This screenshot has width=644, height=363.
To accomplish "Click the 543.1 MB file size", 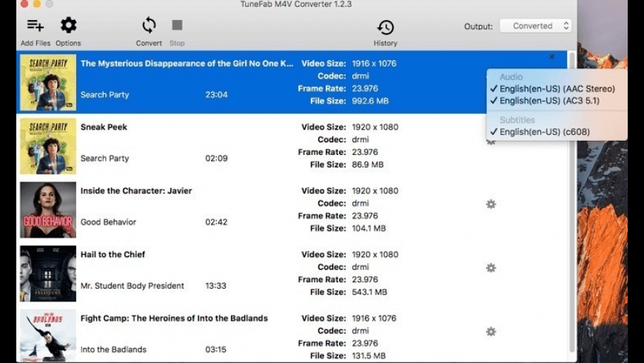I will pyautogui.click(x=369, y=293).
